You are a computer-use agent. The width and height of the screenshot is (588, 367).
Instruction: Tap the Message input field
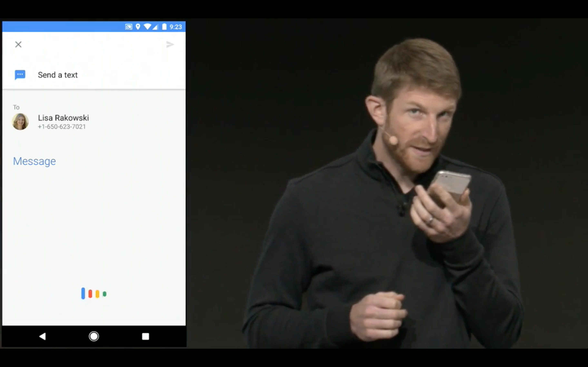pyautogui.click(x=34, y=161)
